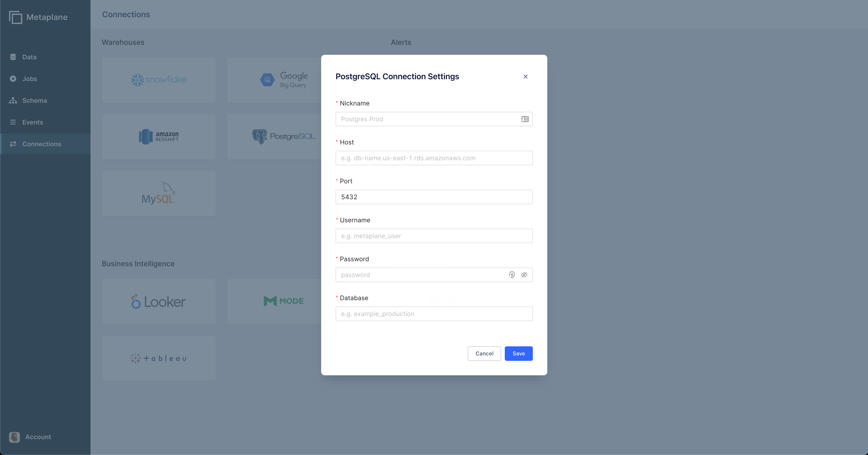
Task: Select the Snowflake warehouse card
Action: 159,80
